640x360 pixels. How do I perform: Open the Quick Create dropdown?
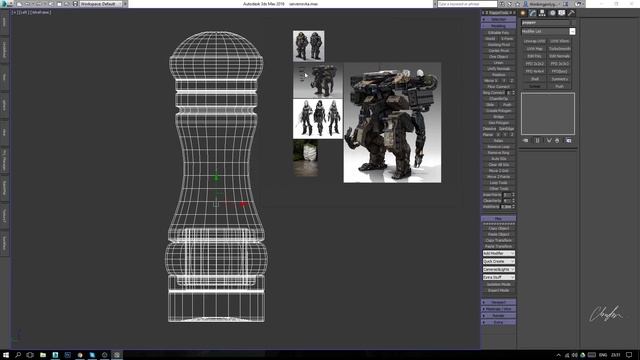pos(498,262)
